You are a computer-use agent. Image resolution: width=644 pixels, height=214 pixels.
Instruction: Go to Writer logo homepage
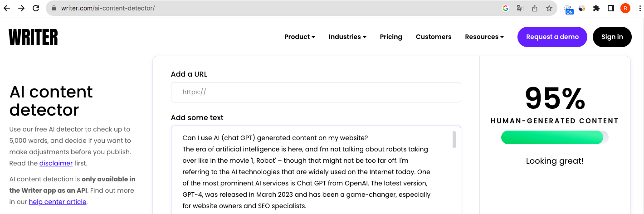click(x=33, y=37)
